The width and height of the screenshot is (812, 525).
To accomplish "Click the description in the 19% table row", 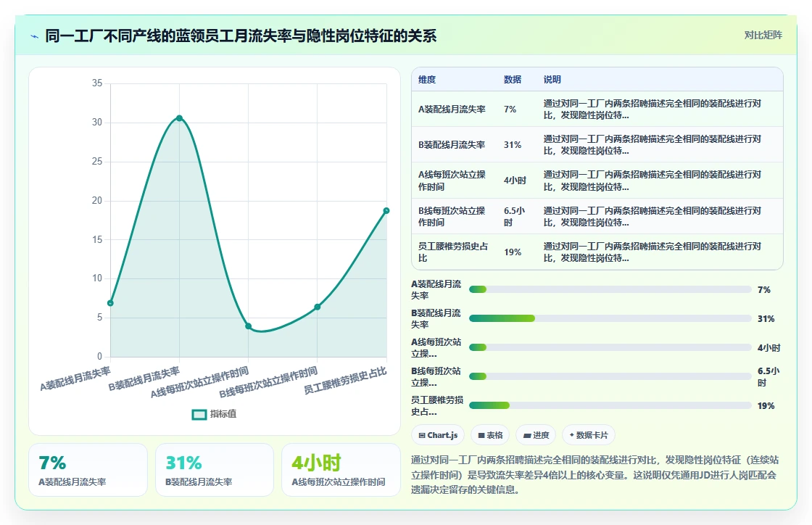I will coord(652,252).
